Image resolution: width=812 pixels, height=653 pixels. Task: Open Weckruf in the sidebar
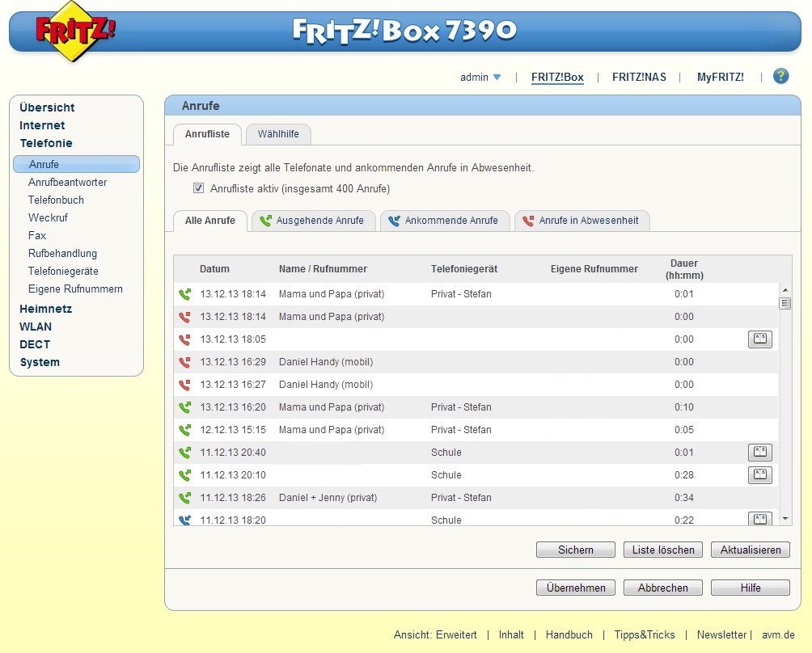pos(48,218)
